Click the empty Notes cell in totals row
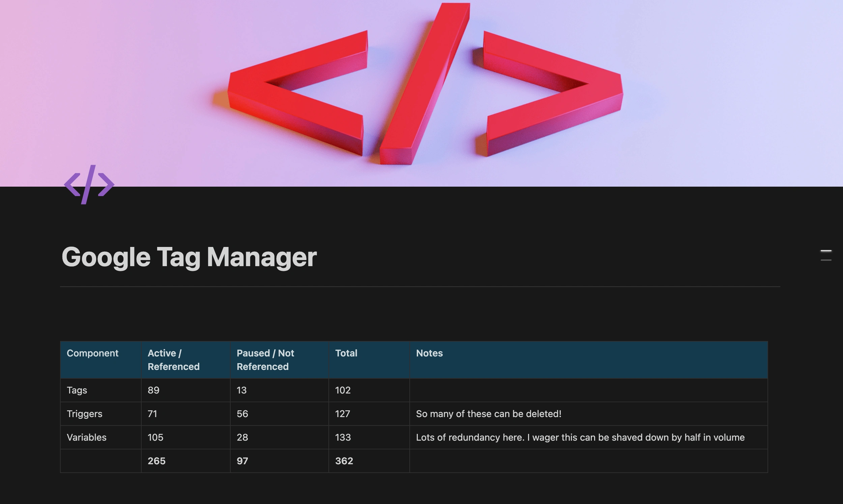The height and width of the screenshot is (504, 843). 589,461
